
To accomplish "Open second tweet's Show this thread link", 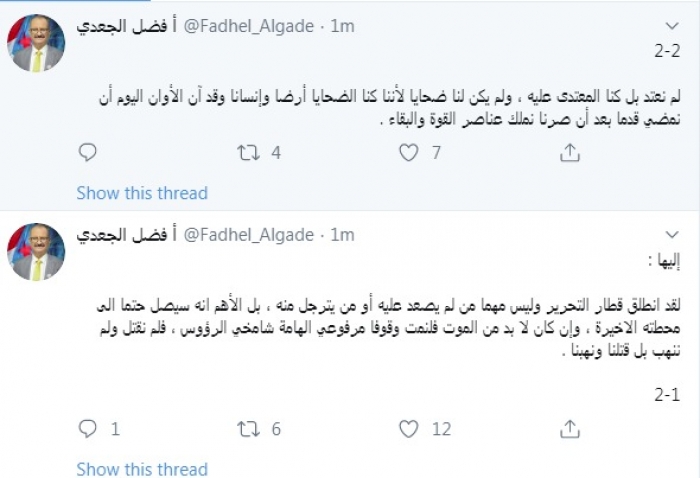I will (x=142, y=469).
